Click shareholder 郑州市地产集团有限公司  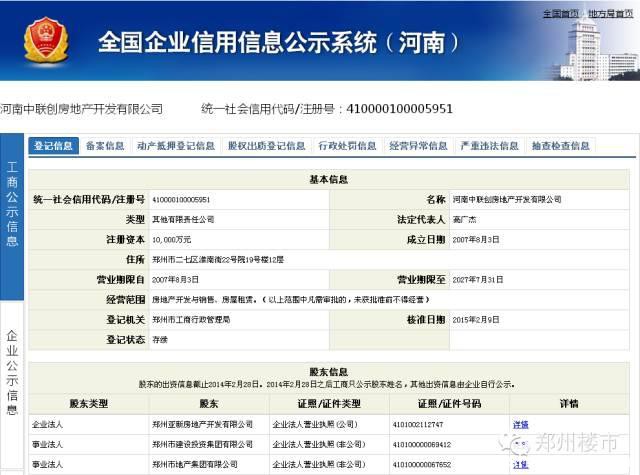[195, 464]
